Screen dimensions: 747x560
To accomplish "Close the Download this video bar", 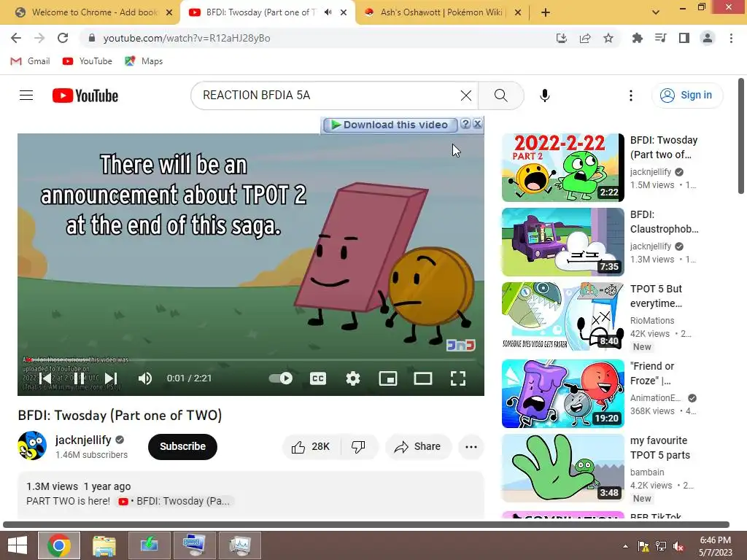I will [x=477, y=124].
